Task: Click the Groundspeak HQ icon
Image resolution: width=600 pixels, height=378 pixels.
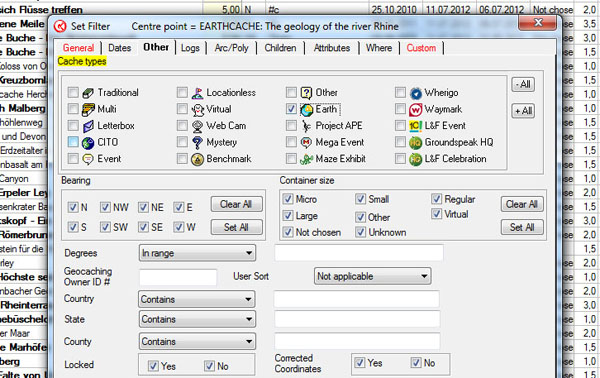Action: pyautogui.click(x=416, y=143)
